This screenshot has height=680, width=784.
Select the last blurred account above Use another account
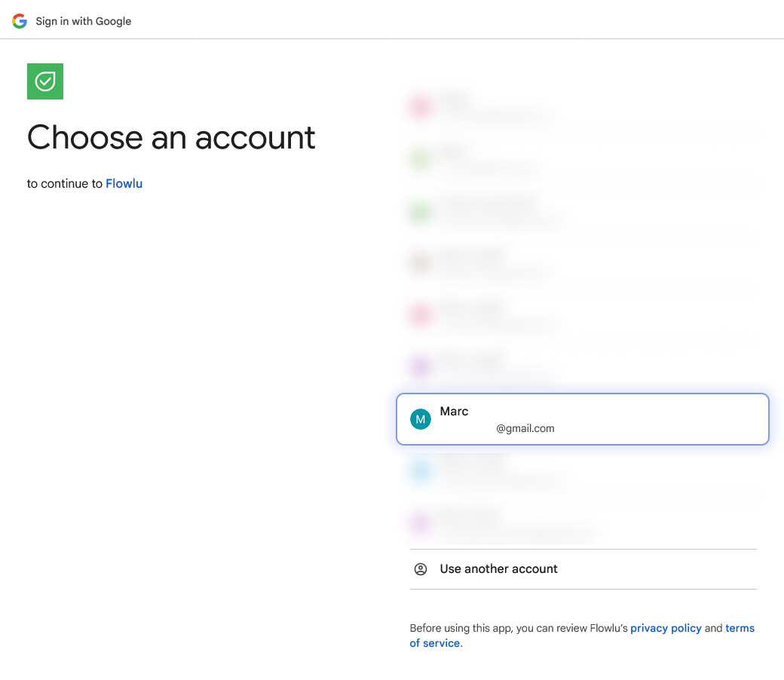[x=582, y=524]
